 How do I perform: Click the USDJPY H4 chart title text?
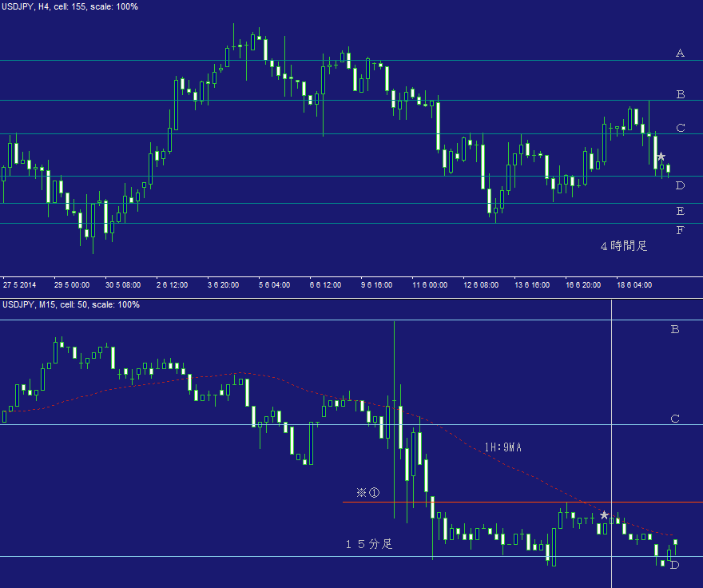pyautogui.click(x=70, y=6)
